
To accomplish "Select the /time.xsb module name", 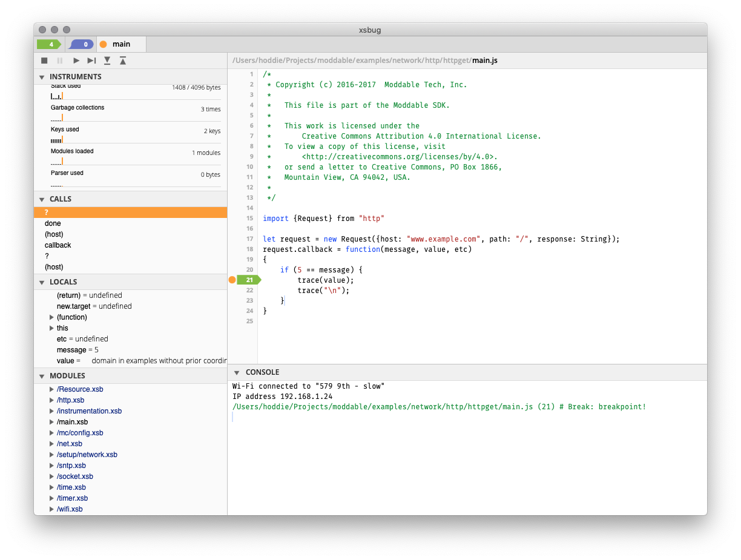I will tap(71, 487).
